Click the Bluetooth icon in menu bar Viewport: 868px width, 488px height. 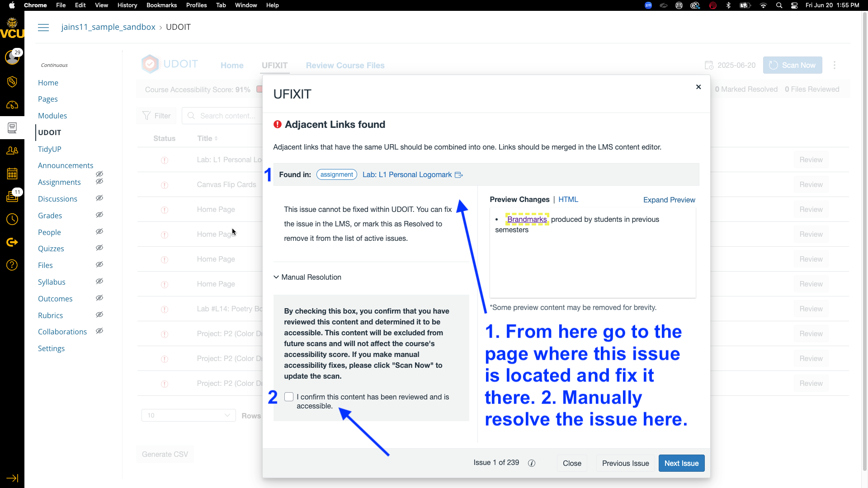728,5
